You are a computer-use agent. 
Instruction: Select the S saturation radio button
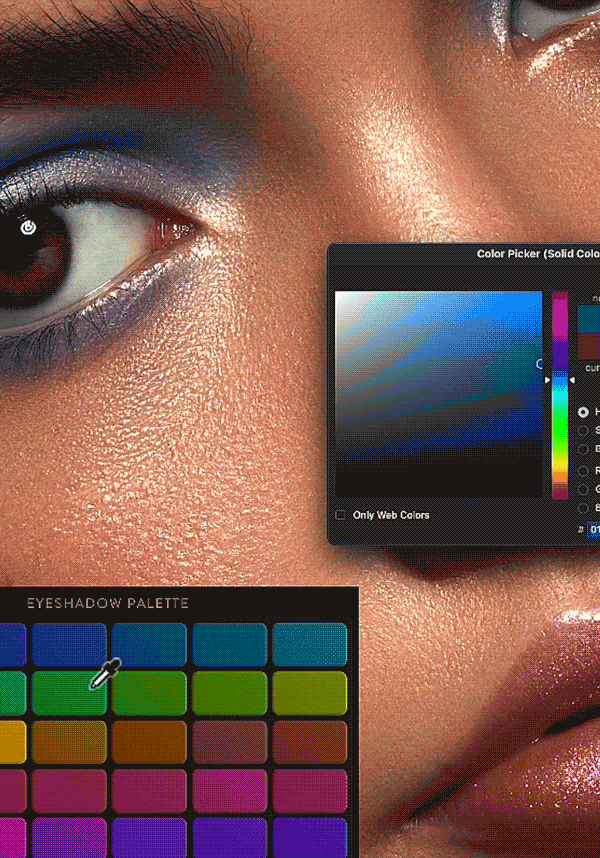[x=584, y=431]
